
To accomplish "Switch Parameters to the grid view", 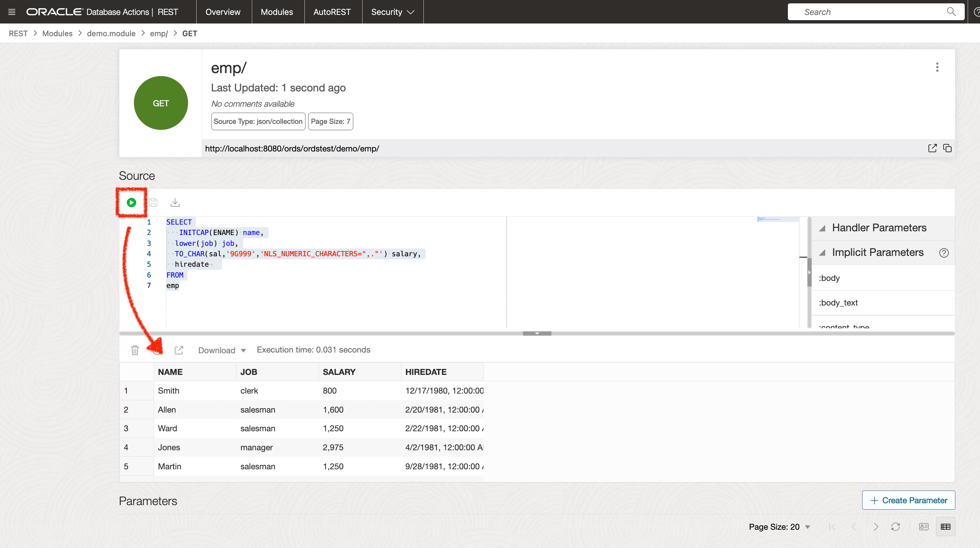I will [945, 527].
